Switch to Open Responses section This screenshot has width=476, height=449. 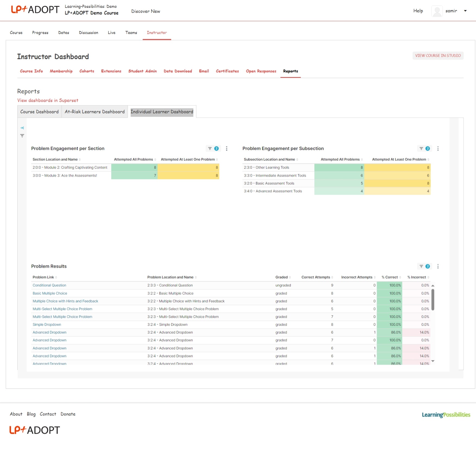[x=261, y=71]
